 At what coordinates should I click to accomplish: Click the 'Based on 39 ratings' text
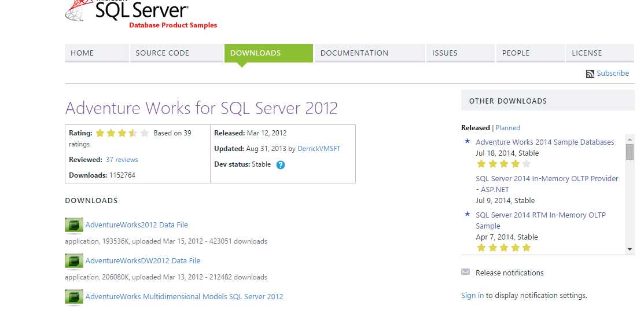click(x=130, y=138)
